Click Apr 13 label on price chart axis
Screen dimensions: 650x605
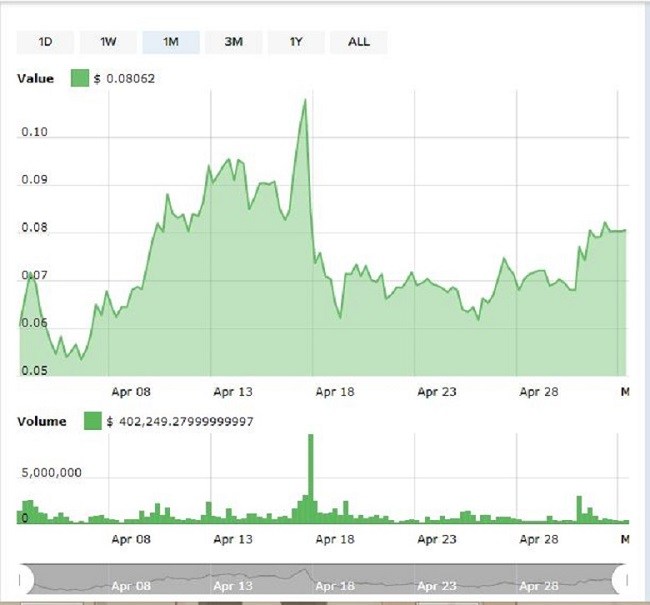(233, 391)
